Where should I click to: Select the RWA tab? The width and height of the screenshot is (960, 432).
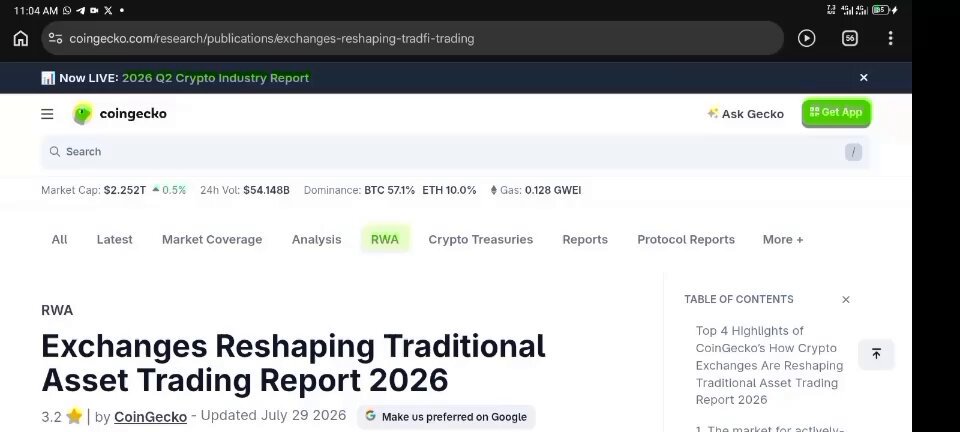[x=385, y=239]
